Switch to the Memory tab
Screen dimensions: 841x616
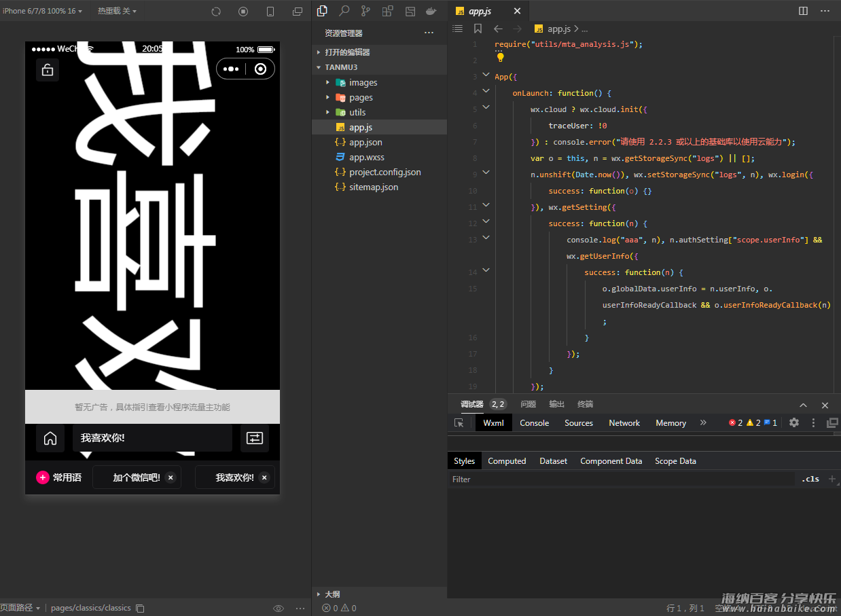pos(670,422)
